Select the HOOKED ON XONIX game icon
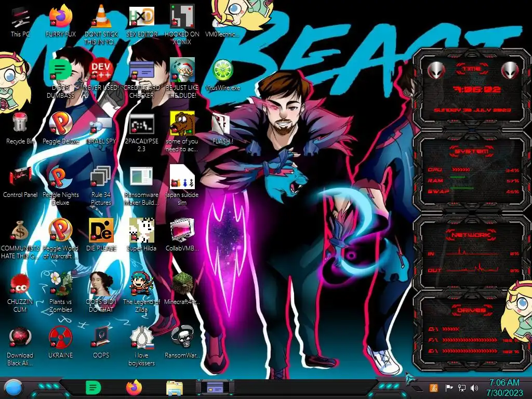The height and width of the screenshot is (399, 532). coord(182,25)
